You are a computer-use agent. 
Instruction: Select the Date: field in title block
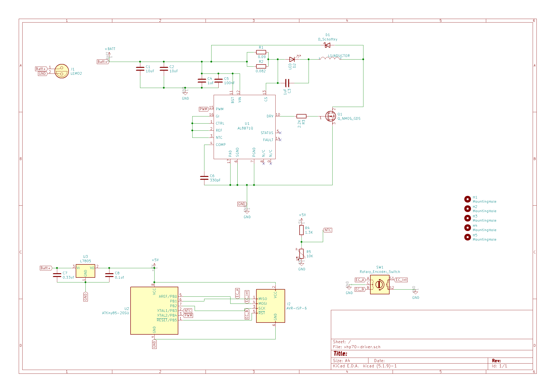tap(379, 361)
